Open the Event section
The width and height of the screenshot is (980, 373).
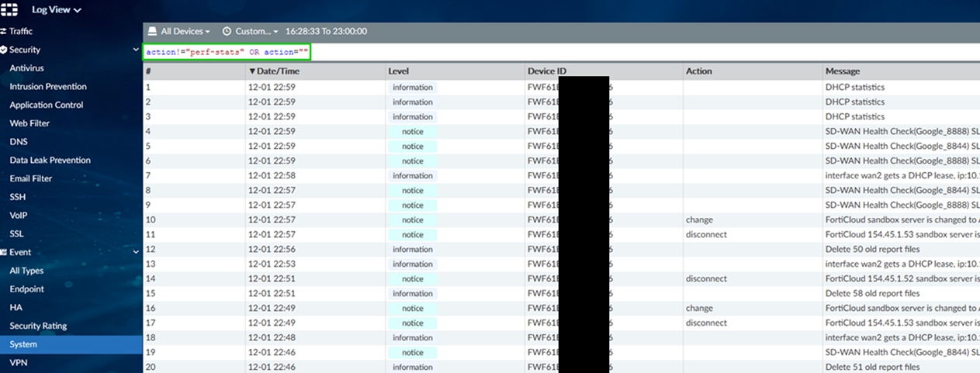pyautogui.click(x=20, y=252)
